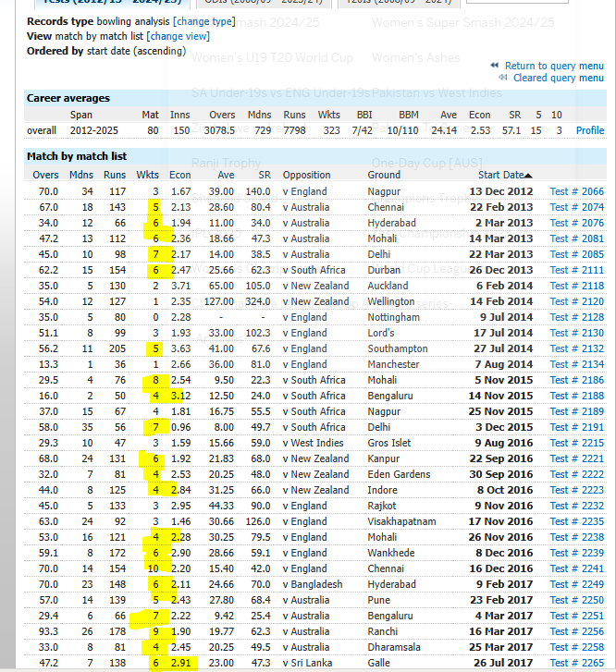Open scorecard Test # 2241

pos(576,568)
